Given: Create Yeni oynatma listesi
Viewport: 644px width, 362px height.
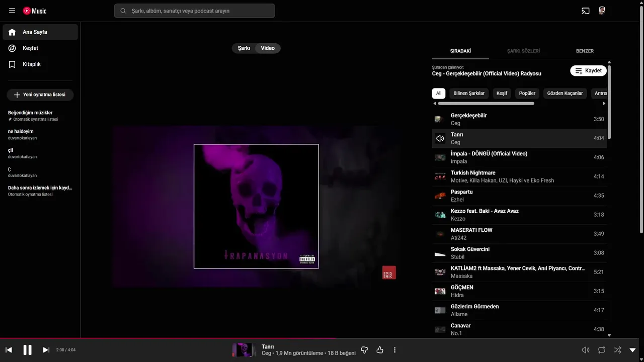Looking at the screenshot, I should [x=40, y=95].
